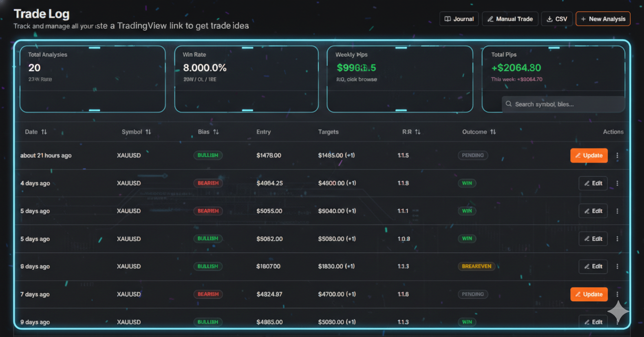
Task: Click the Manual Trade pencil button
Action: coord(510,19)
